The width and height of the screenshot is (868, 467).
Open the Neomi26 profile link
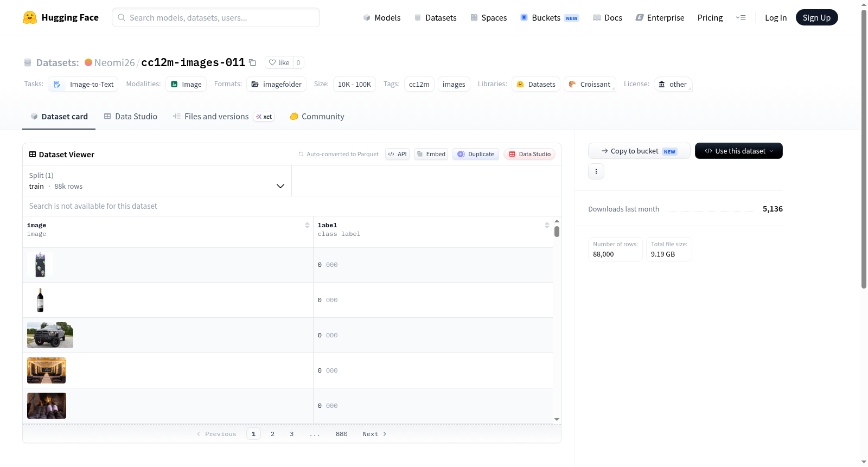pyautogui.click(x=114, y=62)
